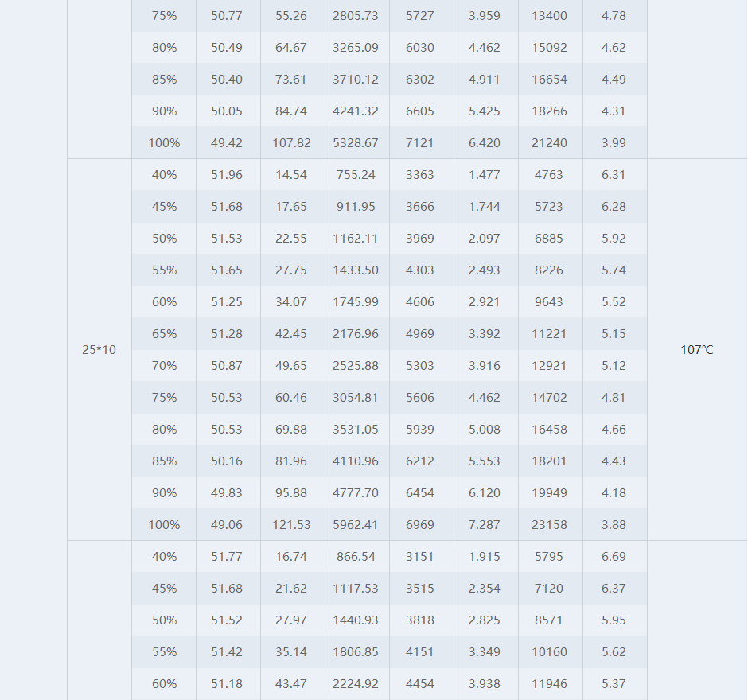The image size is (748, 700).
Task: Select the 51.96 voltage cell
Action: tap(228, 175)
